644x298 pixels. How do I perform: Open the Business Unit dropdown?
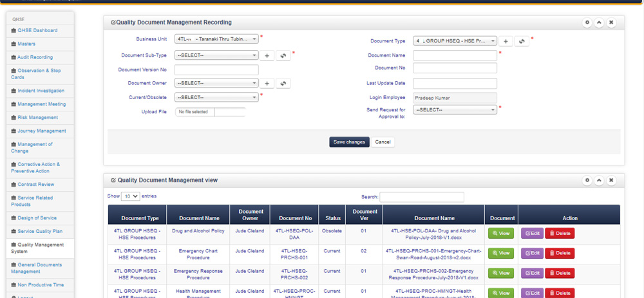click(x=216, y=39)
